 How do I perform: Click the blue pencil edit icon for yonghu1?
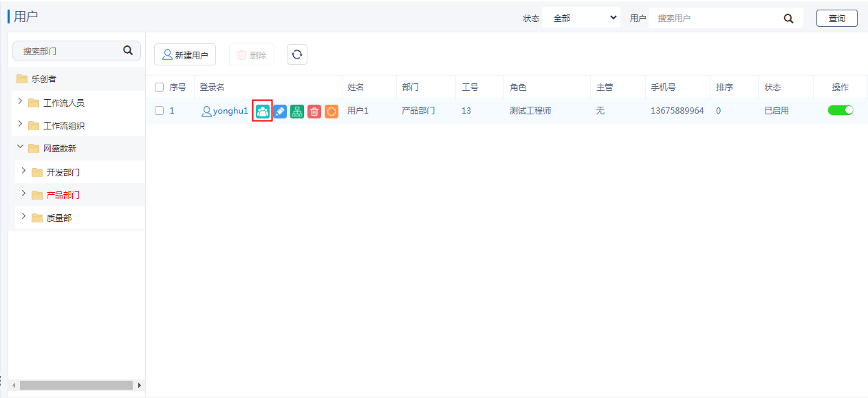pos(280,111)
